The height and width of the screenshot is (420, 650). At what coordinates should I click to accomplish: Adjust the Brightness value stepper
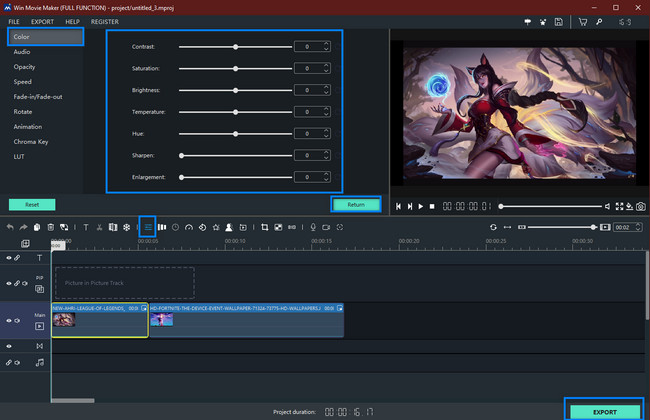326,90
